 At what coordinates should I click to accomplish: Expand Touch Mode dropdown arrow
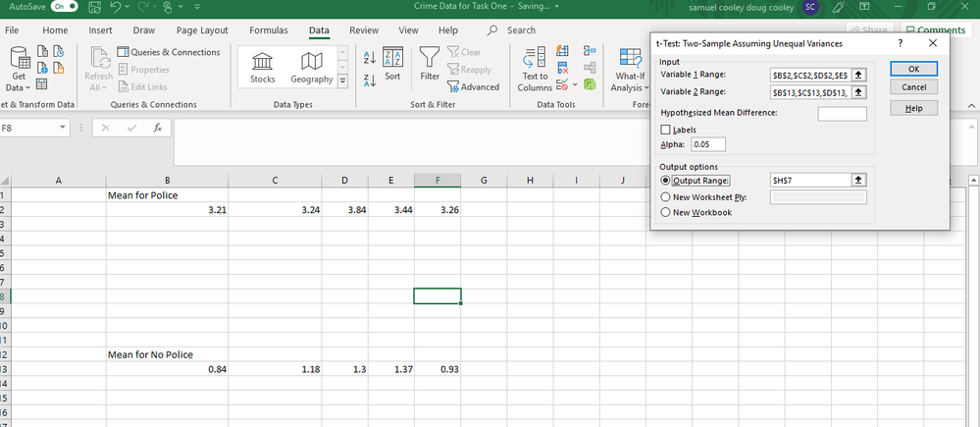[180, 7]
